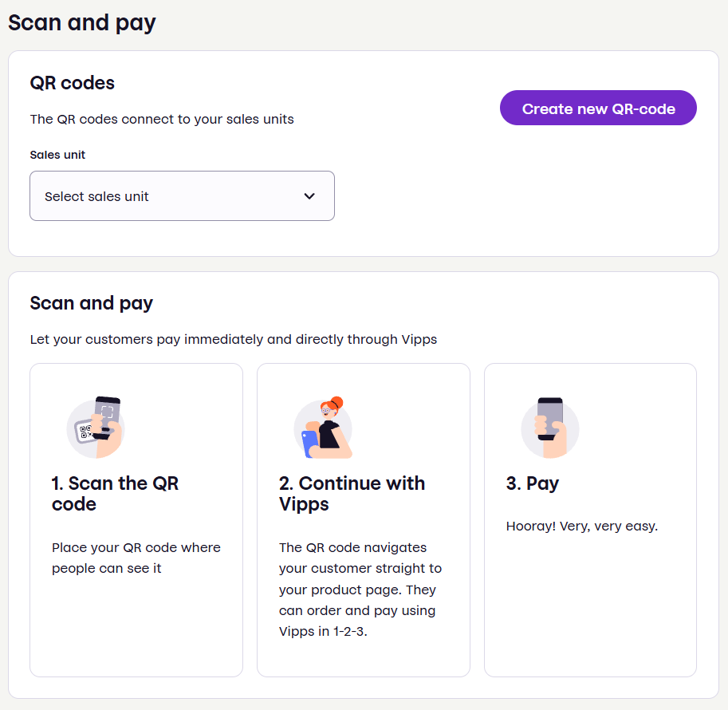This screenshot has width=728, height=710.
Task: Select the '2. Continue with Vipps' card
Action: (x=363, y=519)
